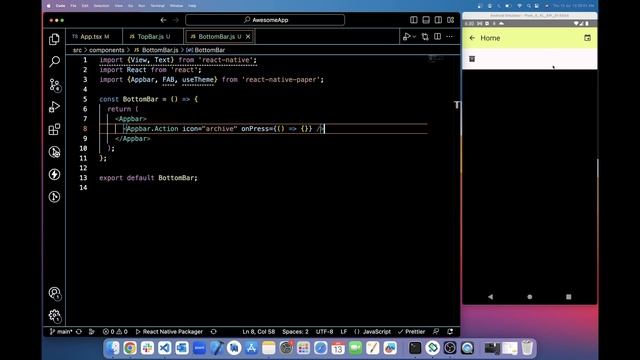Screen dimensions: 640x360
Task: Open Visual Studio Code from the dock
Action: (164, 348)
